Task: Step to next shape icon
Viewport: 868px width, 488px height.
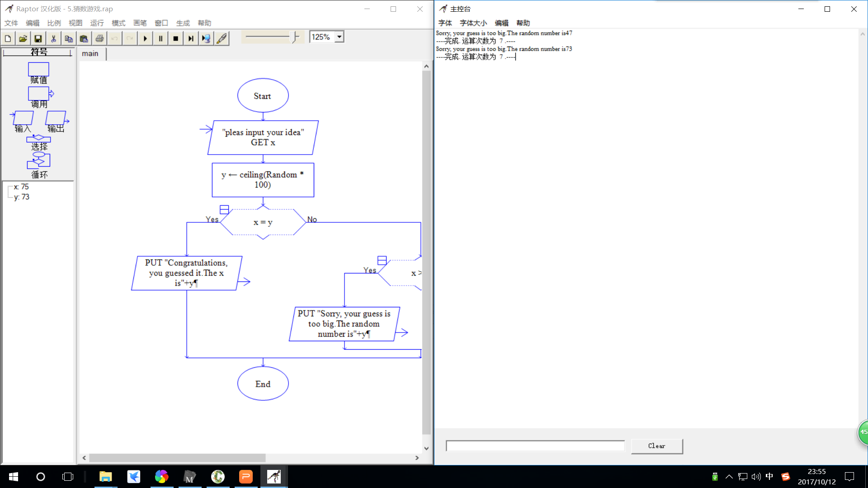Action: [191, 38]
